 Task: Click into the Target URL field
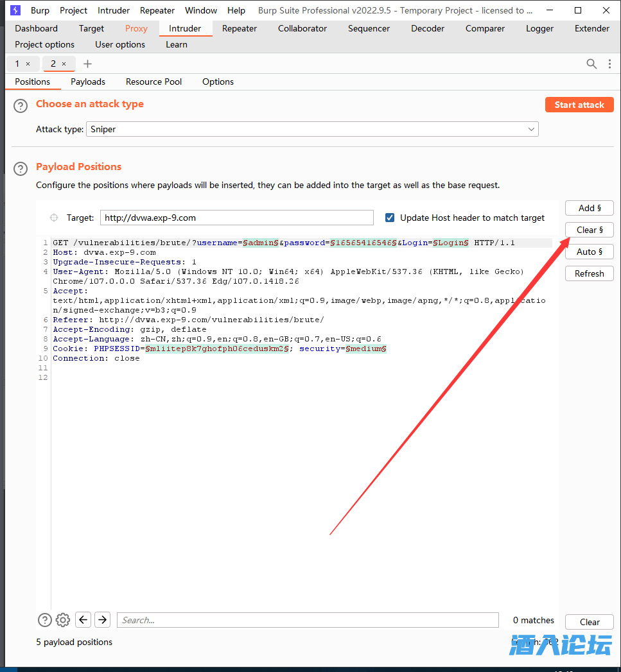[236, 218]
